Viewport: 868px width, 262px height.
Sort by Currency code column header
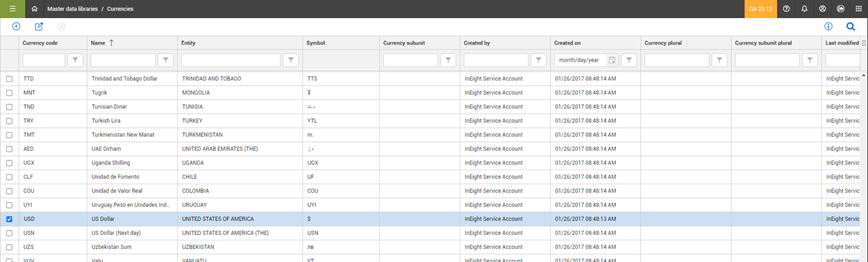click(x=40, y=43)
